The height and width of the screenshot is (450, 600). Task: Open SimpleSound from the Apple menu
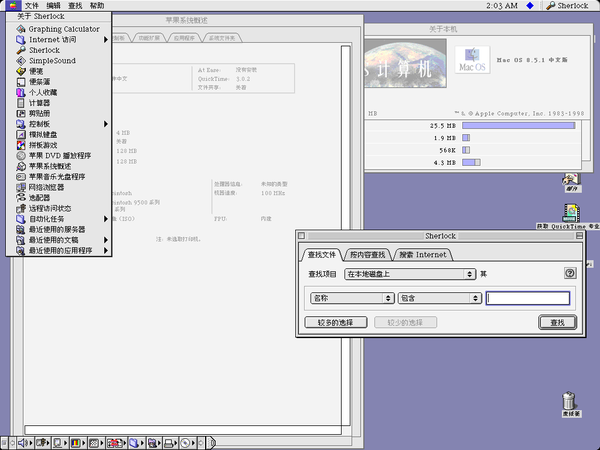coord(59,61)
